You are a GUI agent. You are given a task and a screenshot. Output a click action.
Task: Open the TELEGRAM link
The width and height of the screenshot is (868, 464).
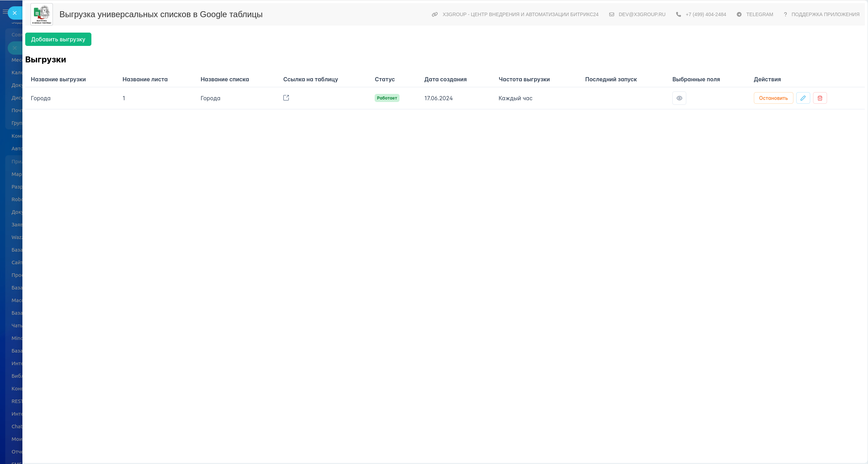coord(759,14)
